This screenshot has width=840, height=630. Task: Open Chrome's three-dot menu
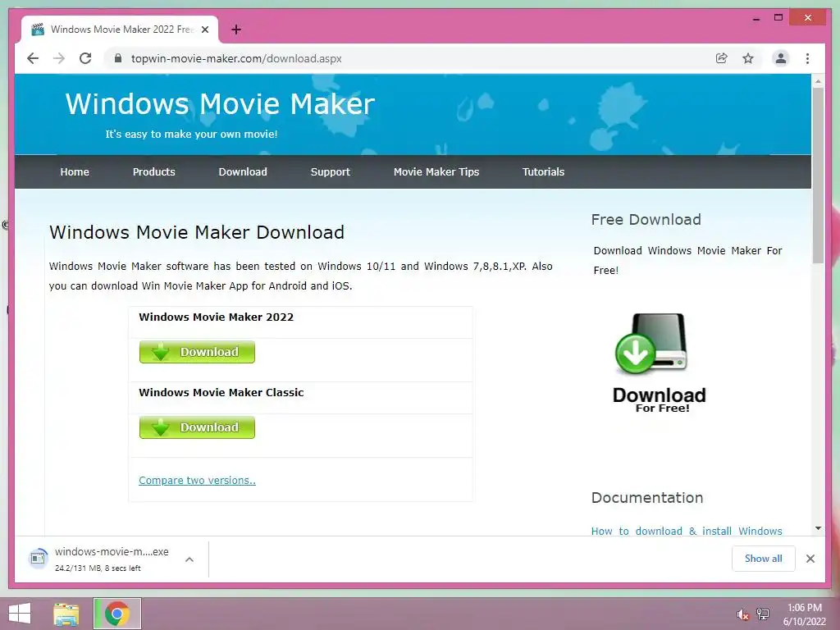coord(807,58)
